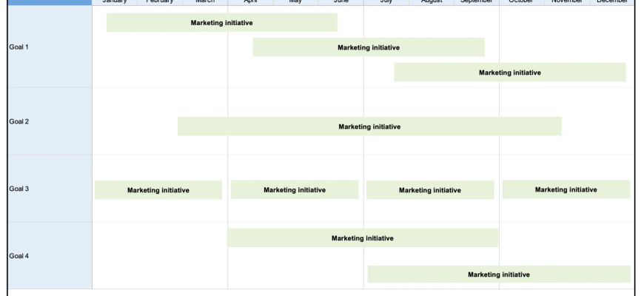Select Goal 3's July–September Marketing initiative bar
Screen dimensions: 644x296
429,190
